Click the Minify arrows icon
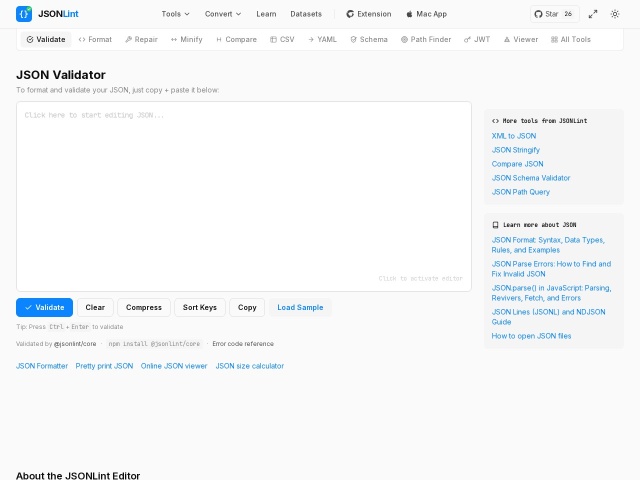The image size is (640, 480). point(174,40)
